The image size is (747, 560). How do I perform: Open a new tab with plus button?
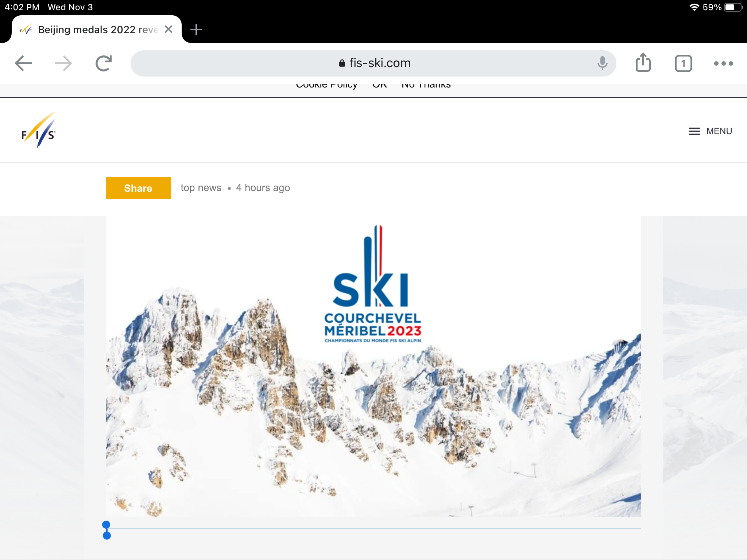(x=196, y=30)
